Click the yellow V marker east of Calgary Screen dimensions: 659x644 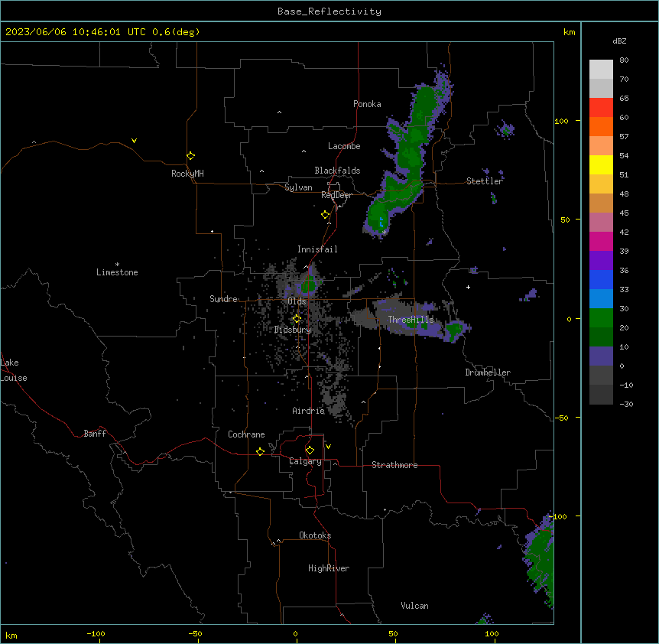click(328, 447)
